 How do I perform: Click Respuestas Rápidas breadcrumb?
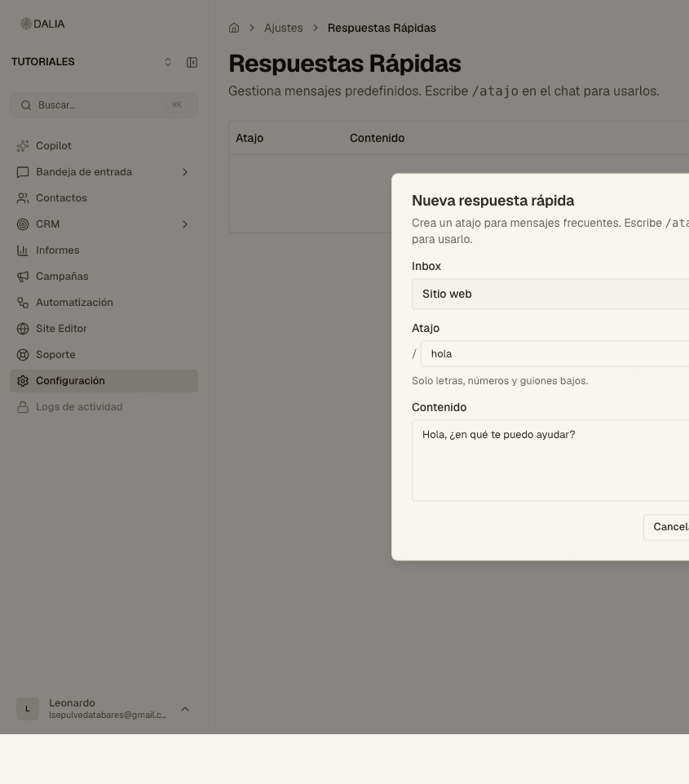click(382, 28)
